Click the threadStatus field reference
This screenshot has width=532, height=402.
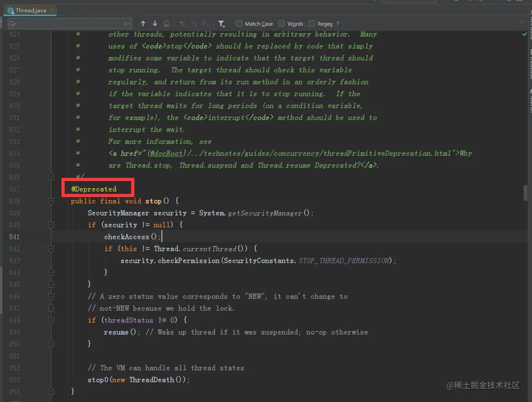coord(128,320)
